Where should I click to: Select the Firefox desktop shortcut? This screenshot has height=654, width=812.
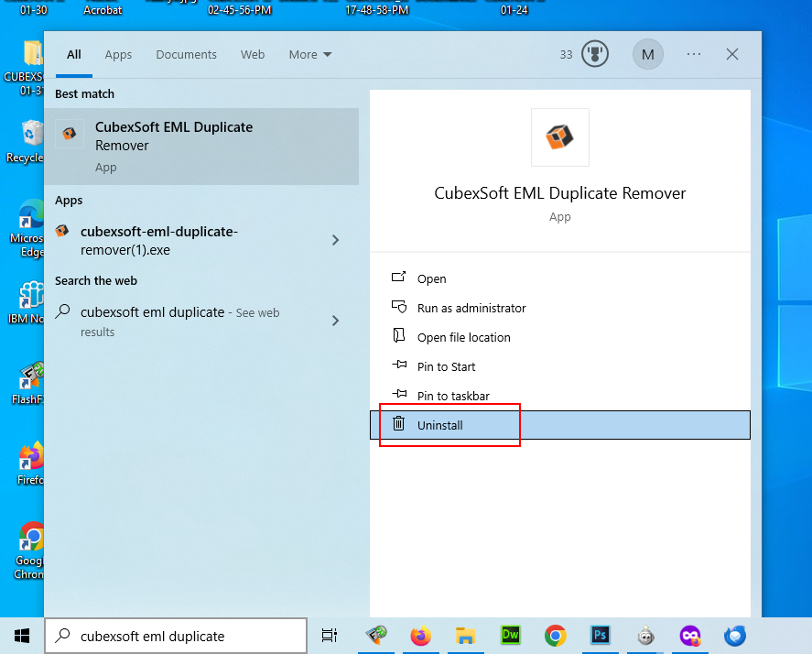coord(30,463)
